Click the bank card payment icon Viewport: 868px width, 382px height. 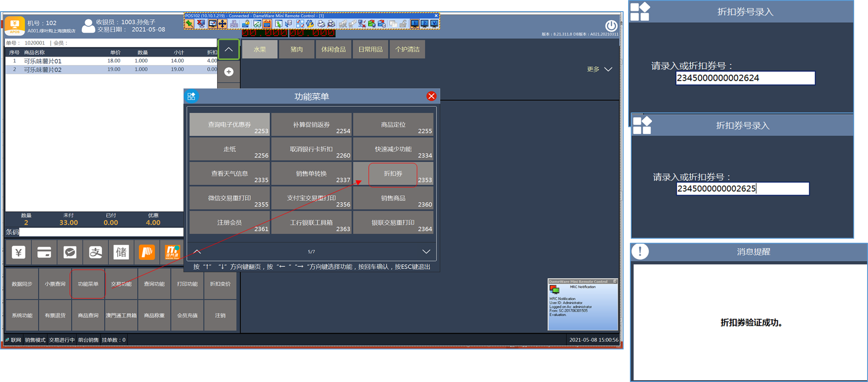click(x=44, y=253)
